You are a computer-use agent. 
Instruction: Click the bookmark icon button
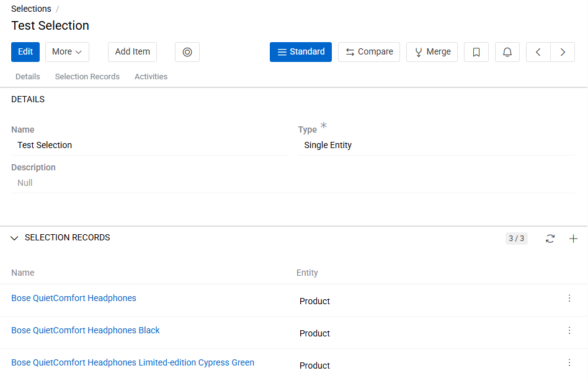476,52
